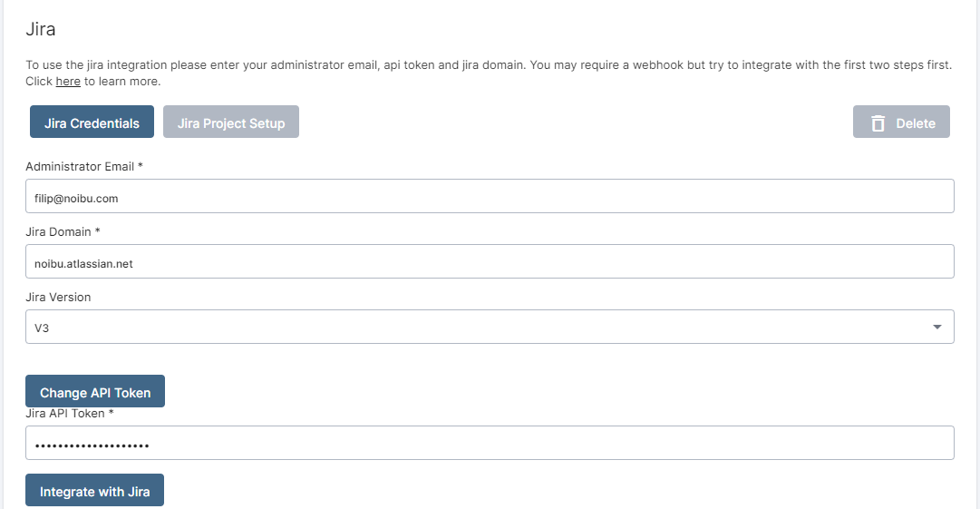Click the Change API Token button

tap(95, 392)
